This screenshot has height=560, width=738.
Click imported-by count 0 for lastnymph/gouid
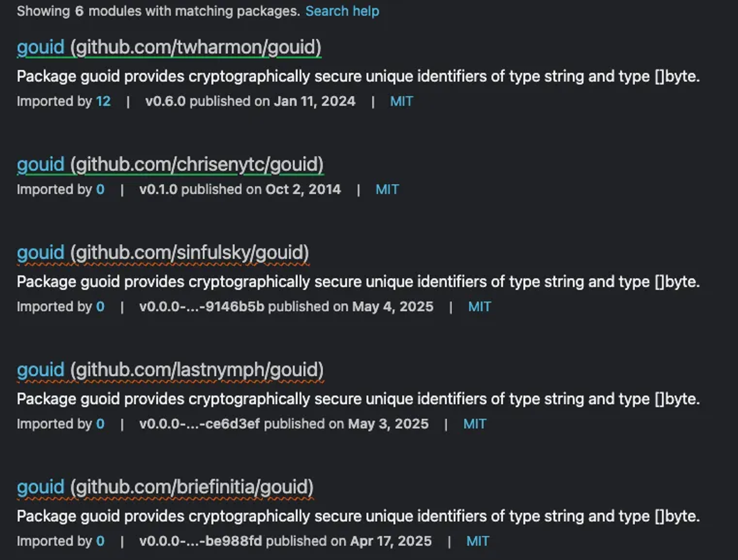point(100,423)
